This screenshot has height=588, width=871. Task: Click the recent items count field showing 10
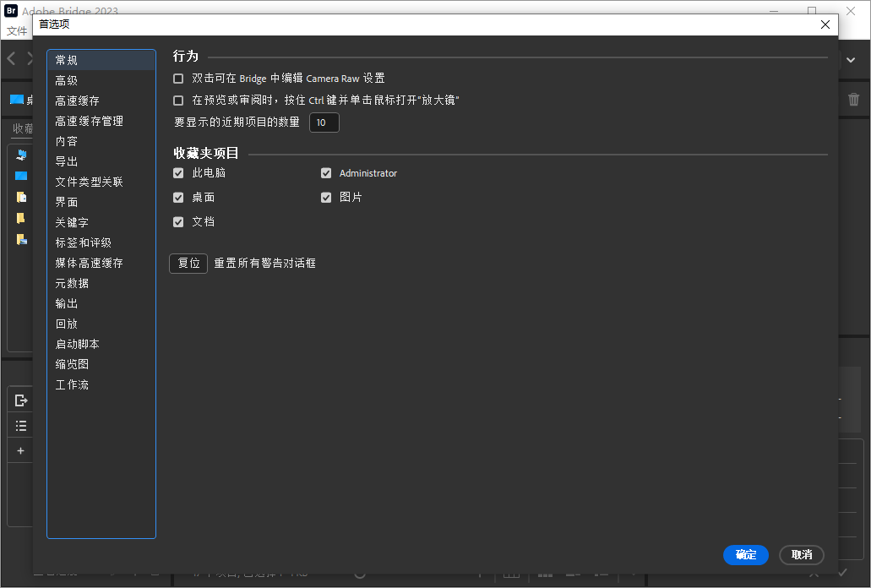324,122
